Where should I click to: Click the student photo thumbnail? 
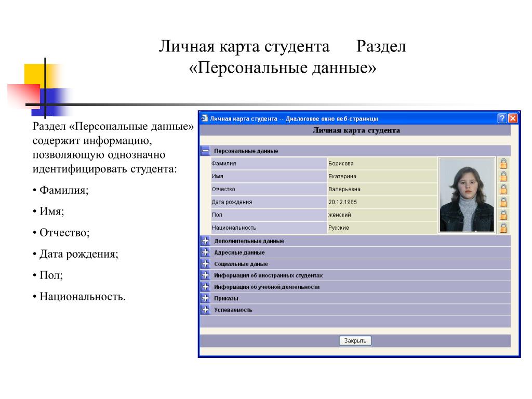point(467,195)
